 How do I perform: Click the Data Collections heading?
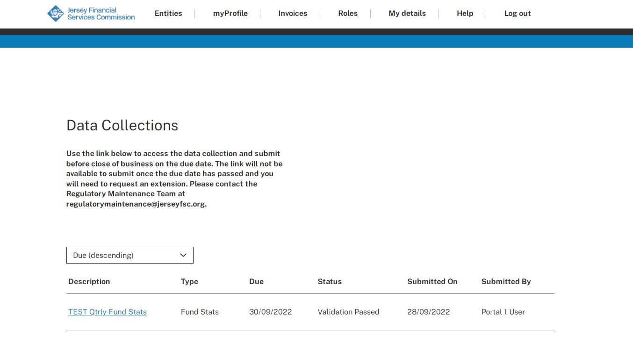[x=122, y=125]
